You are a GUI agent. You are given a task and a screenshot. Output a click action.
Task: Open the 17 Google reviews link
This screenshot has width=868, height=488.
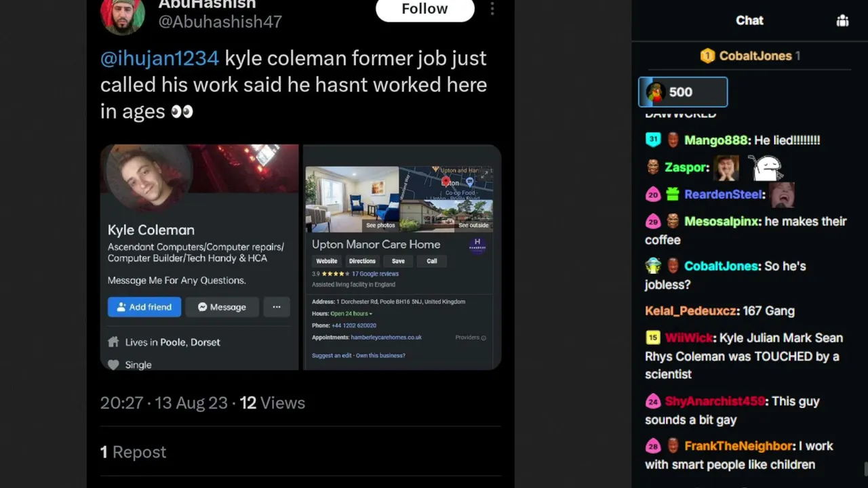[x=375, y=274]
